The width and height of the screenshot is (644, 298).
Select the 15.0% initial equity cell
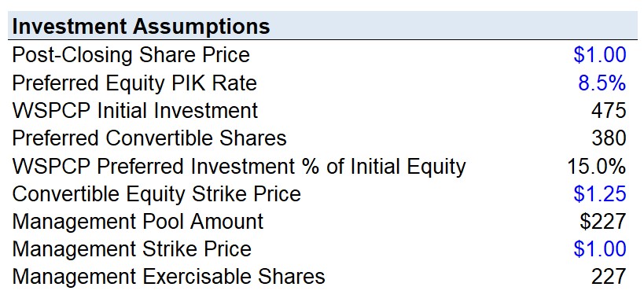[597, 166]
